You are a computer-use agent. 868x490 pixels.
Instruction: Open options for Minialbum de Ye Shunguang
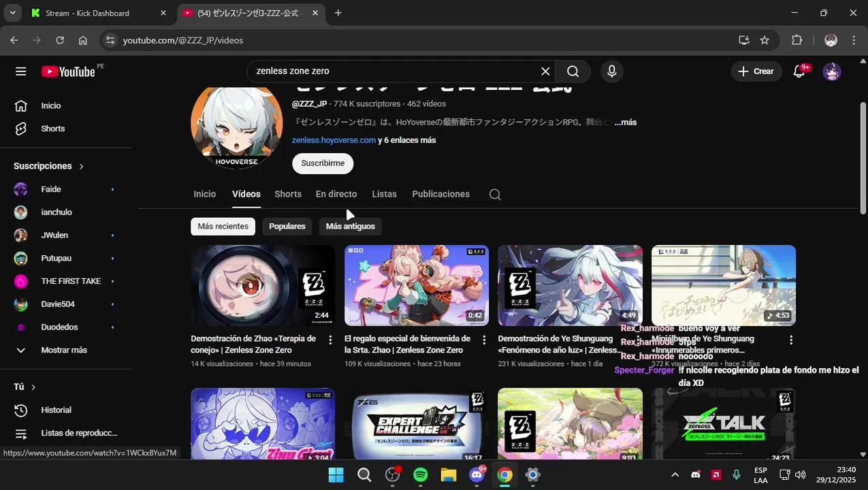tap(791, 340)
